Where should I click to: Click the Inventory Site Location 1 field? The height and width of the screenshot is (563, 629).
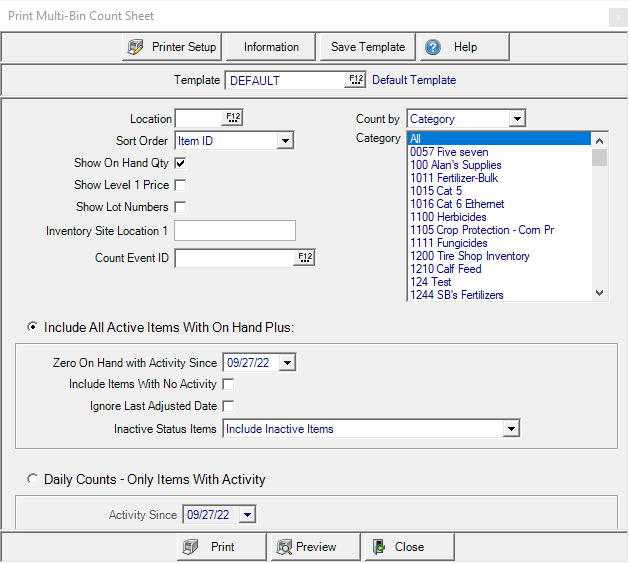pos(235,231)
